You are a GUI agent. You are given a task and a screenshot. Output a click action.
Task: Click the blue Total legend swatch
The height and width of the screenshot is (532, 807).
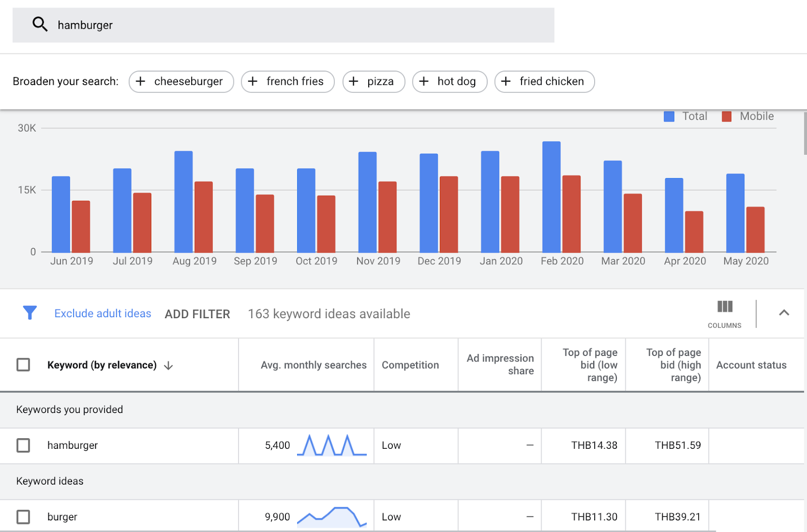[x=669, y=116]
